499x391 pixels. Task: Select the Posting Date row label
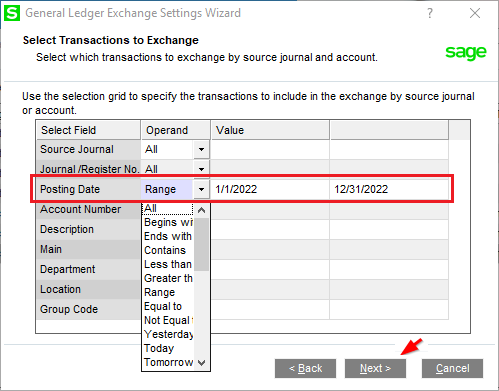coord(88,189)
